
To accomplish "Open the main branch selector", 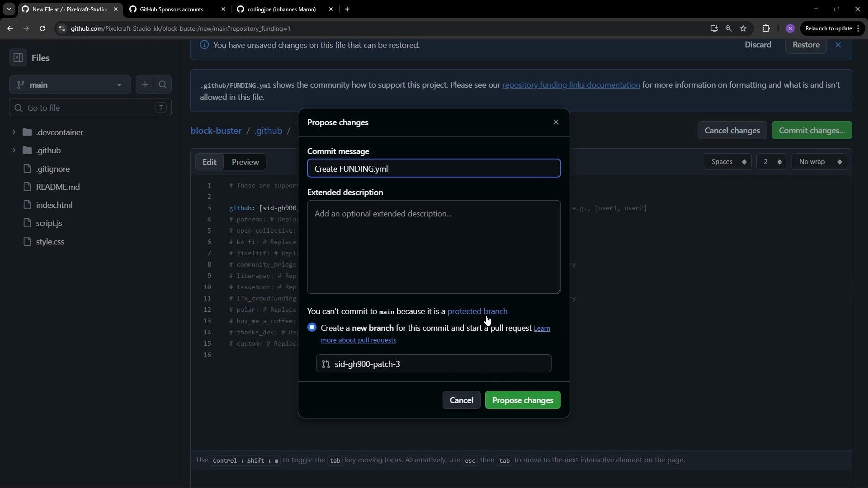I will 70,84.
